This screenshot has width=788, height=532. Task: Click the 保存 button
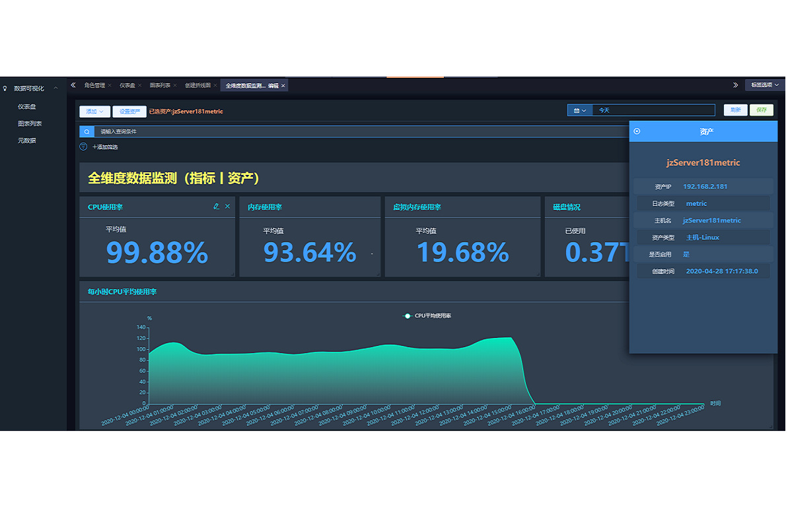[x=761, y=110]
